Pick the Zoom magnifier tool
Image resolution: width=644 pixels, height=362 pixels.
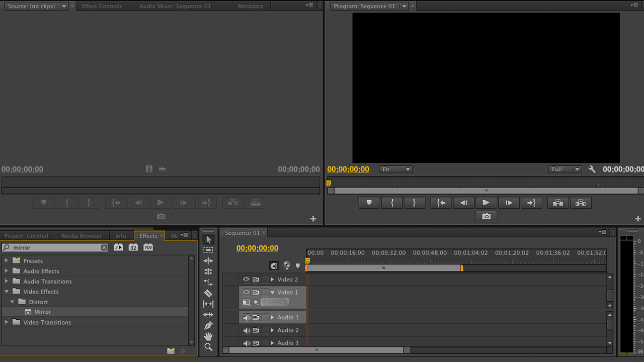tap(208, 347)
